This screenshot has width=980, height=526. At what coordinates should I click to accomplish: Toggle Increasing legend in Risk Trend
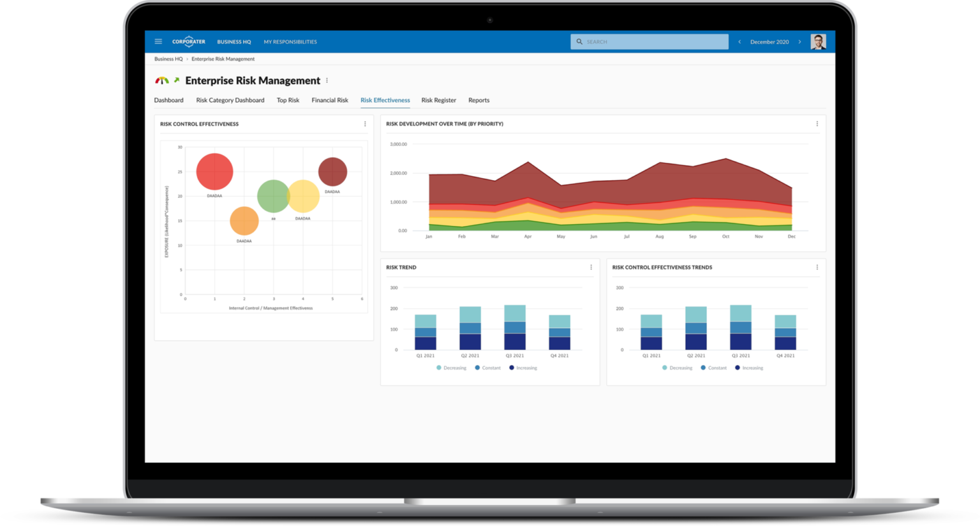pyautogui.click(x=523, y=368)
